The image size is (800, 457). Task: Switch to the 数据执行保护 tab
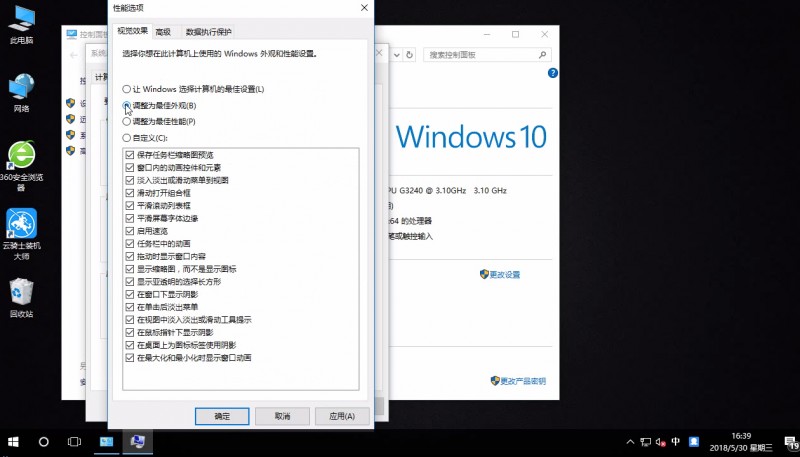pyautogui.click(x=208, y=32)
